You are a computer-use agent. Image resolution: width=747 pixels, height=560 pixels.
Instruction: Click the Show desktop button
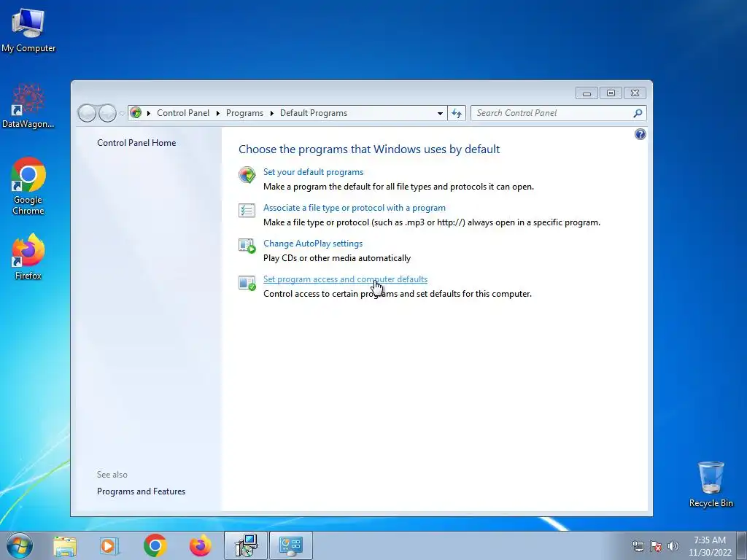coord(742,545)
